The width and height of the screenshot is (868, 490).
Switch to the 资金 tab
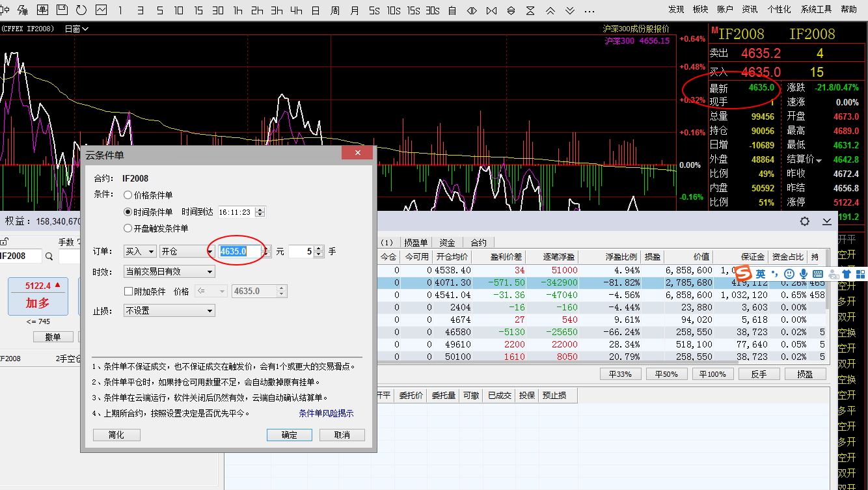(447, 242)
